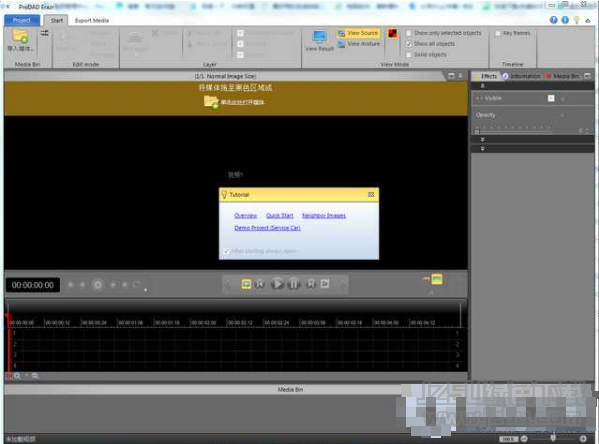Click the go-to-end playback icon
Screen dimensions: 599x444
(325, 284)
